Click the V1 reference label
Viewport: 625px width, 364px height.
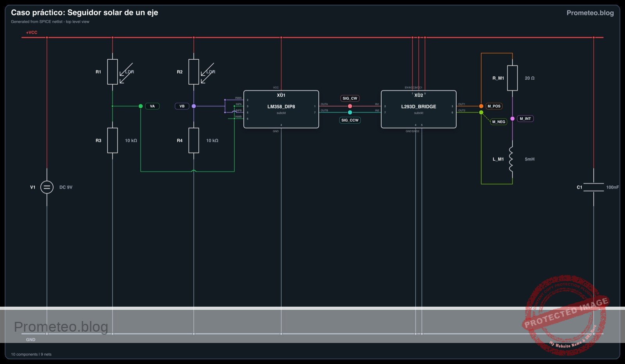click(33, 187)
